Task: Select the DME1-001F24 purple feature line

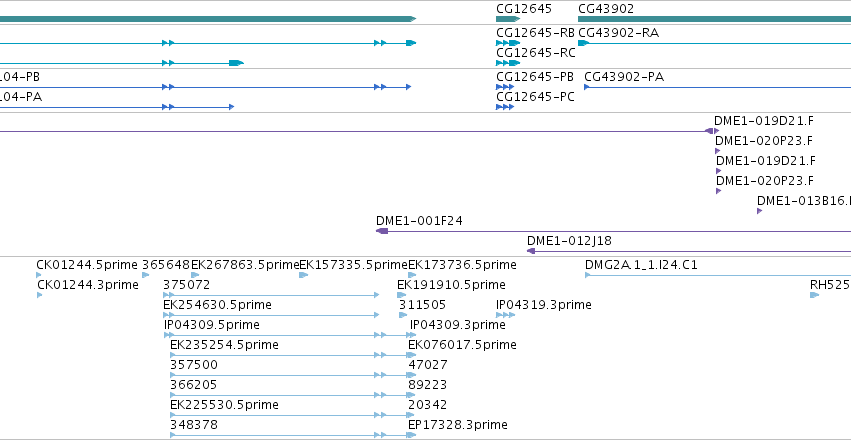Action: click(613, 231)
